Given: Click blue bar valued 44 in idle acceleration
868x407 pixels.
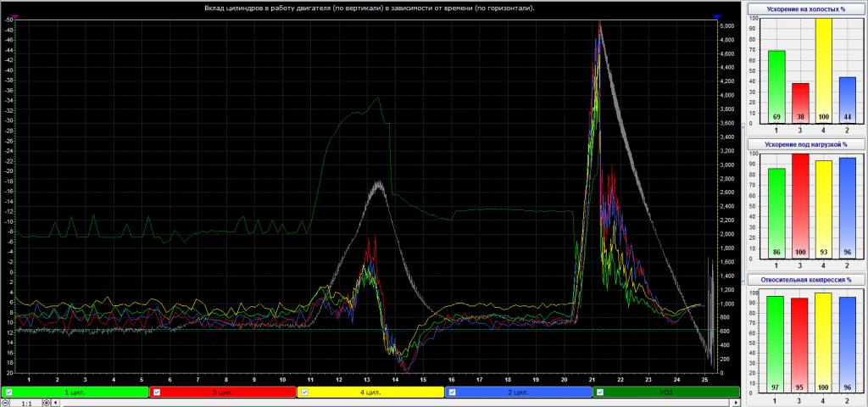Looking at the screenshot, I should pyautogui.click(x=847, y=100).
